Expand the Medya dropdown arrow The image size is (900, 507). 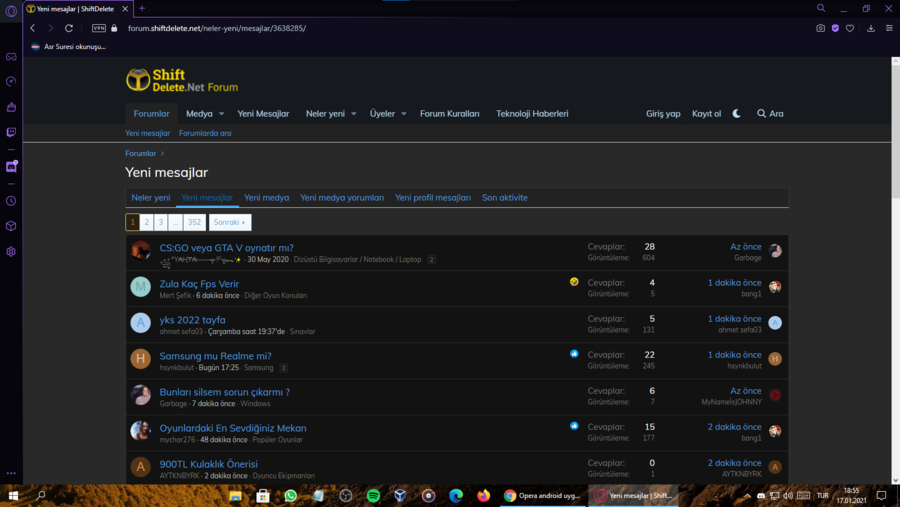click(x=221, y=114)
